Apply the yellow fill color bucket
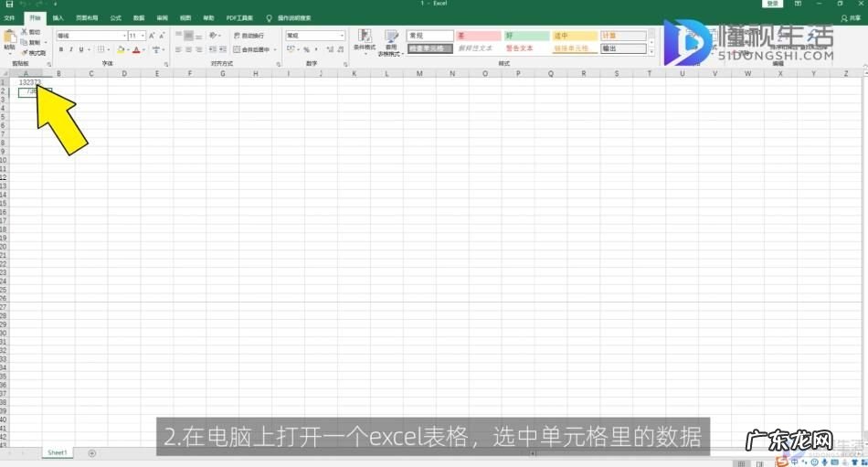Image resolution: width=868 pixels, height=467 pixels. click(x=121, y=50)
